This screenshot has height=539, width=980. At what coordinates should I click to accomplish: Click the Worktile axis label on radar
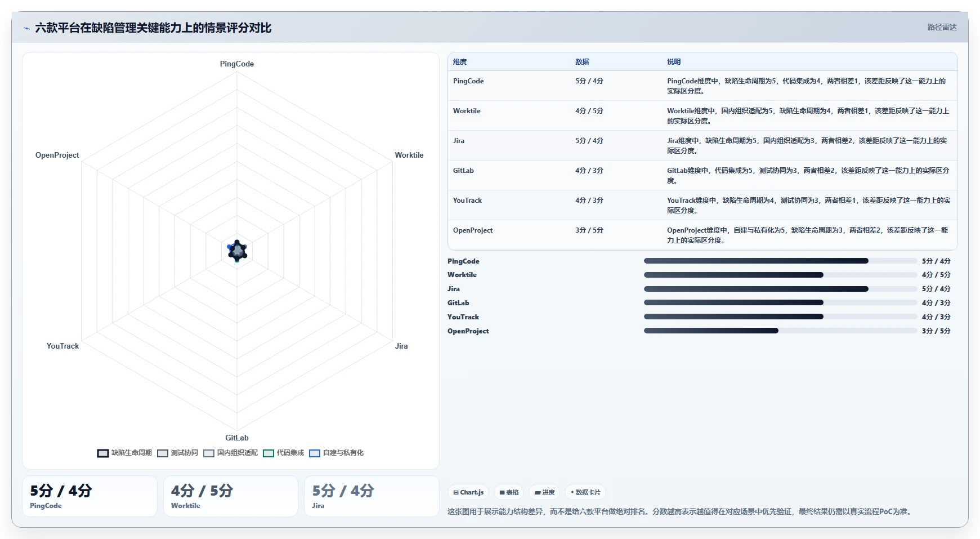click(x=409, y=155)
